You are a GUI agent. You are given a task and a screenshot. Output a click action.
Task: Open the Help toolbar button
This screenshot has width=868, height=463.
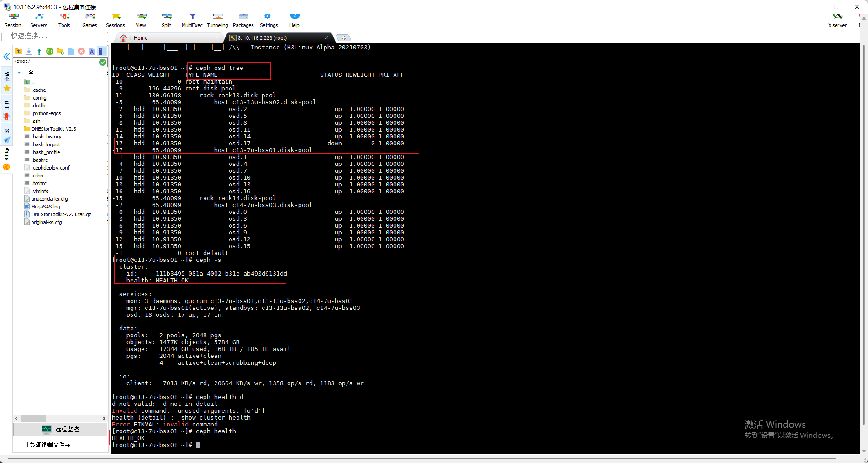295,21
